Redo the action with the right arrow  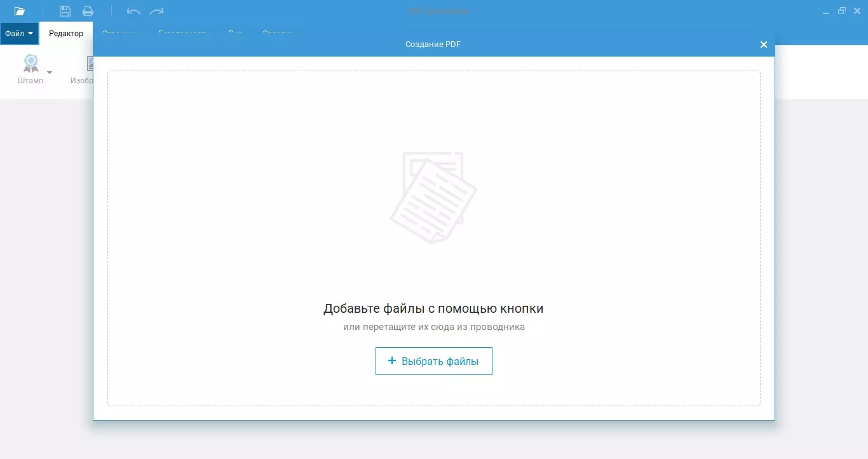[x=156, y=11]
